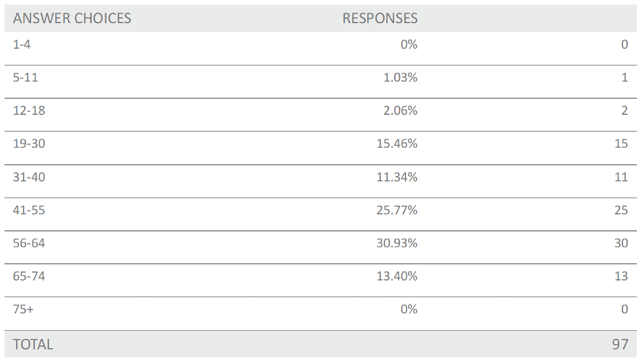644x362 pixels.
Task: Click the 1.03% response percentage
Action: coord(400,77)
